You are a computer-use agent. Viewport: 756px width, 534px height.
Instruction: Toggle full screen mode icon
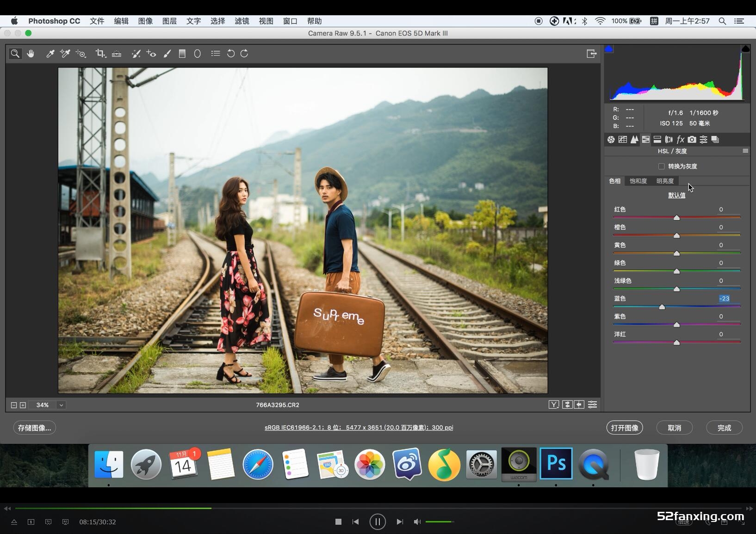click(x=591, y=54)
